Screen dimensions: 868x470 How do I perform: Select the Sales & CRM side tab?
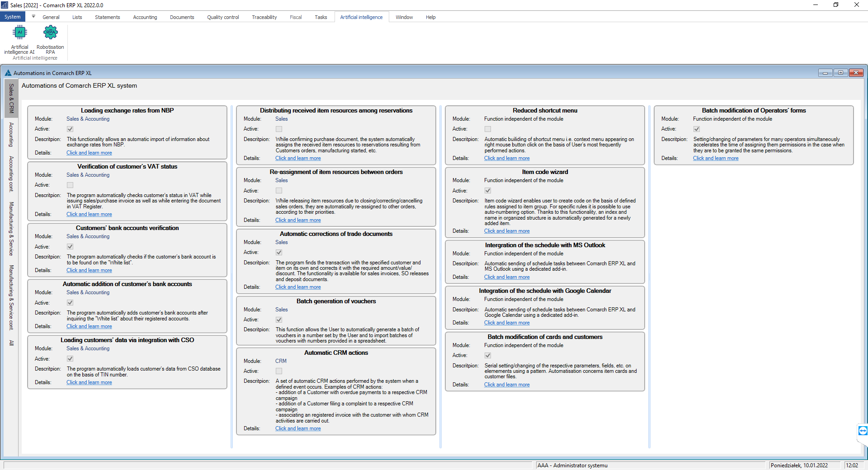11,99
